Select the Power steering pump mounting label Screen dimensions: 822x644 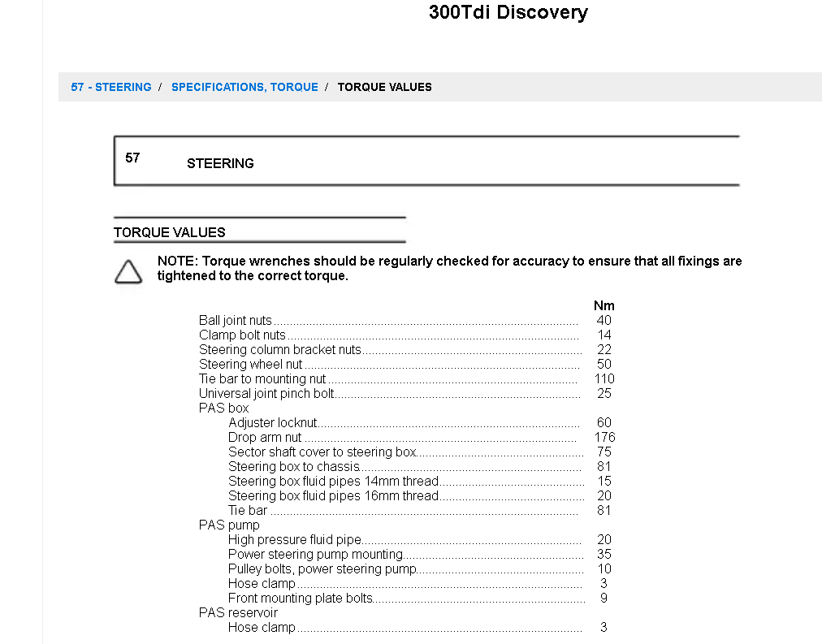click(316, 555)
